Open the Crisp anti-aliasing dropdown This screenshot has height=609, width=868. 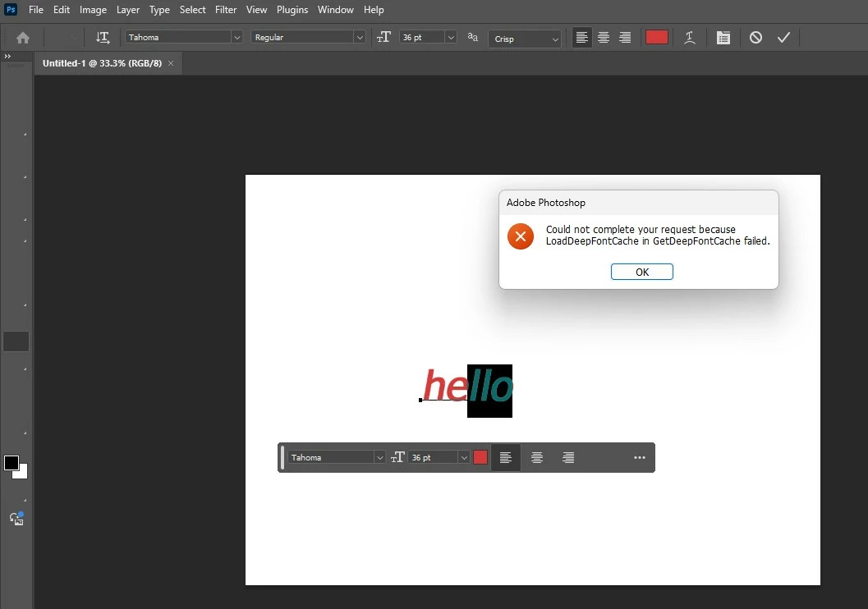tap(524, 39)
